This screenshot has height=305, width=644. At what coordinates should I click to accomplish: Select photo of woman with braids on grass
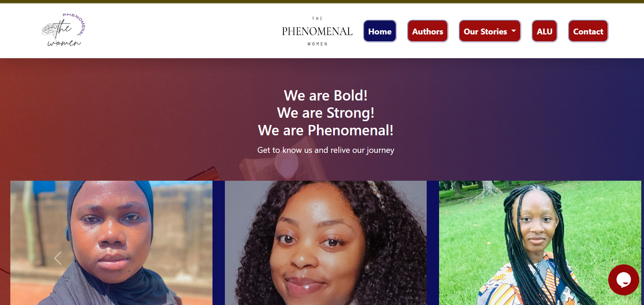coord(540,243)
